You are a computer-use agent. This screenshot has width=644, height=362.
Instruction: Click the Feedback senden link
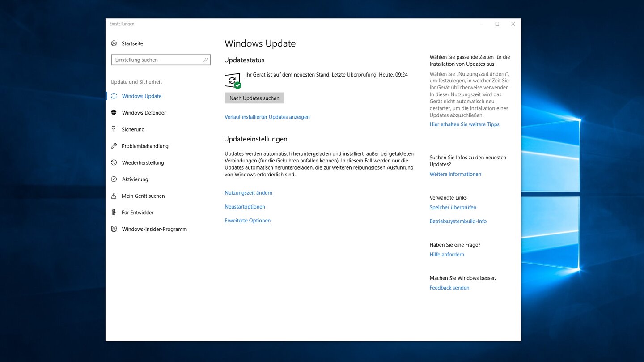pos(449,288)
